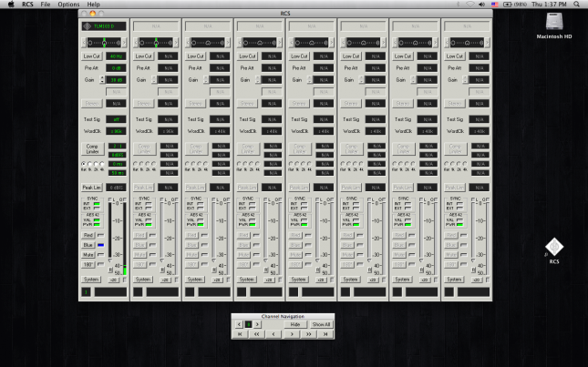Toggle the Blue LED button on channel 1

pyautogui.click(x=89, y=244)
